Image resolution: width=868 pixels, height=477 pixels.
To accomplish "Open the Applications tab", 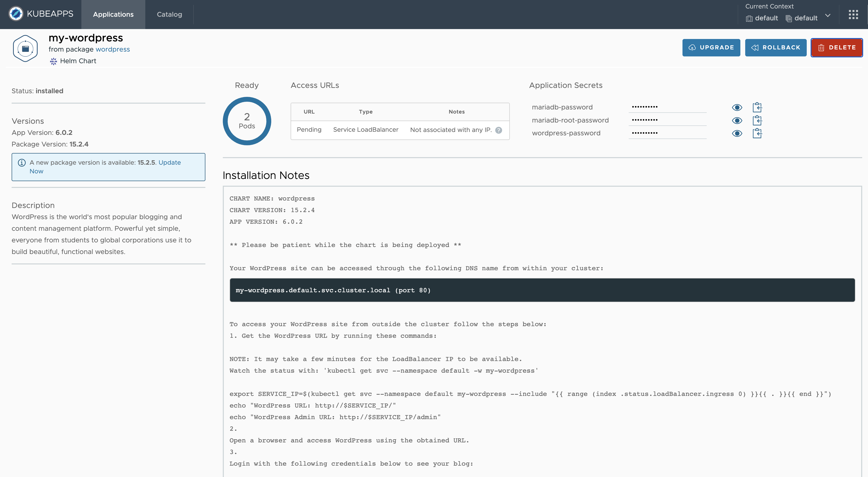I will point(113,14).
